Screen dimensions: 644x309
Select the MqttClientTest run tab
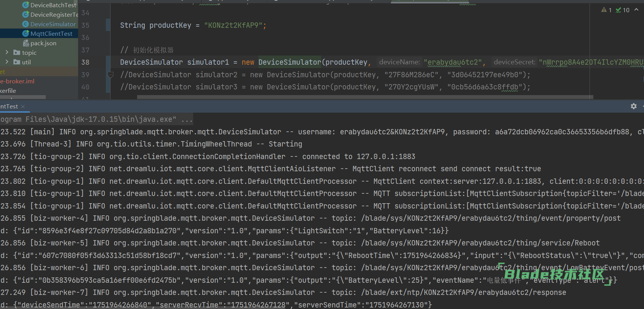9,107
